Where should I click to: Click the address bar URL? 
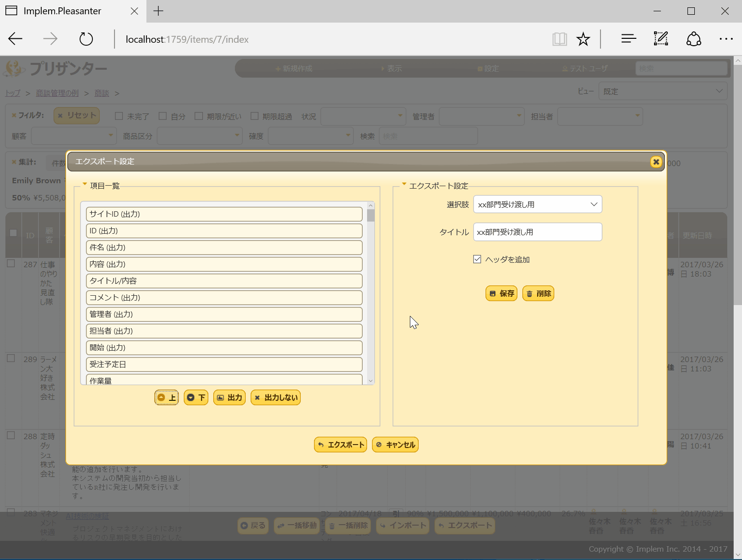[x=187, y=39]
